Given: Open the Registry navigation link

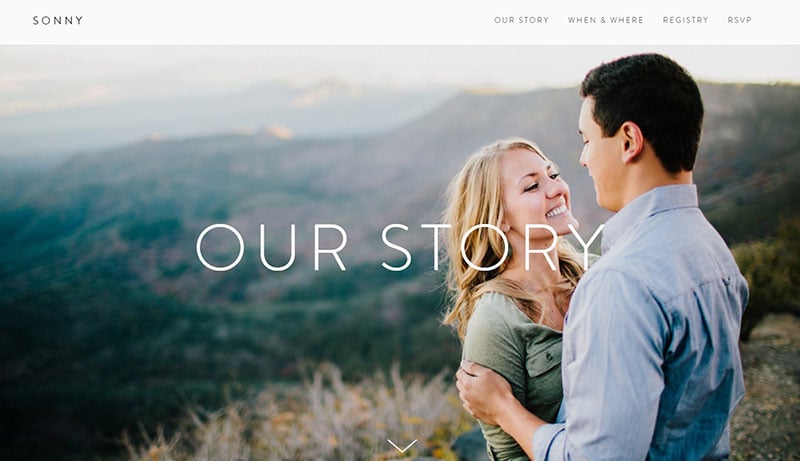Looking at the screenshot, I should click(685, 20).
